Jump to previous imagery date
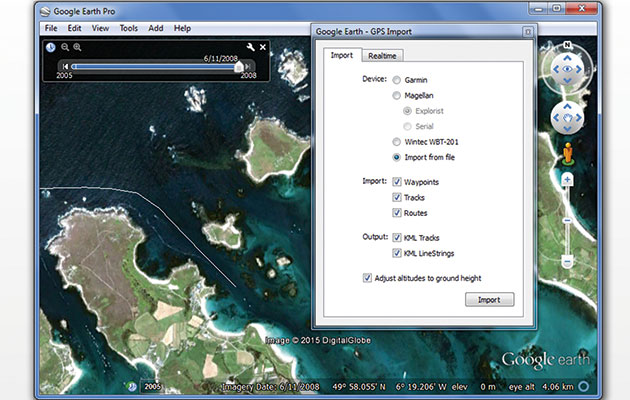The width and height of the screenshot is (630, 400). pyautogui.click(x=65, y=66)
